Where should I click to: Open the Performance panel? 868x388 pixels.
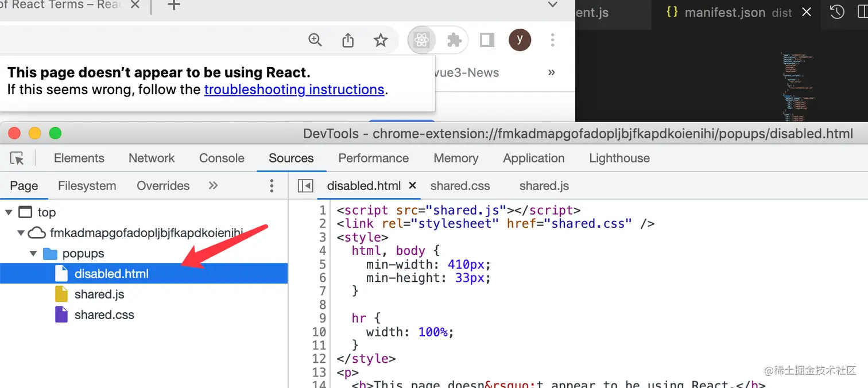[x=374, y=158]
